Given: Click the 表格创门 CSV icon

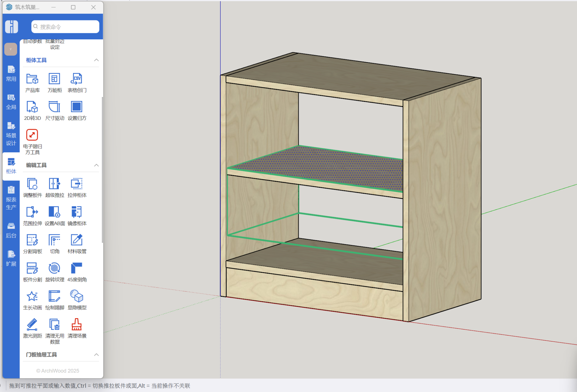Looking at the screenshot, I should [x=77, y=79].
